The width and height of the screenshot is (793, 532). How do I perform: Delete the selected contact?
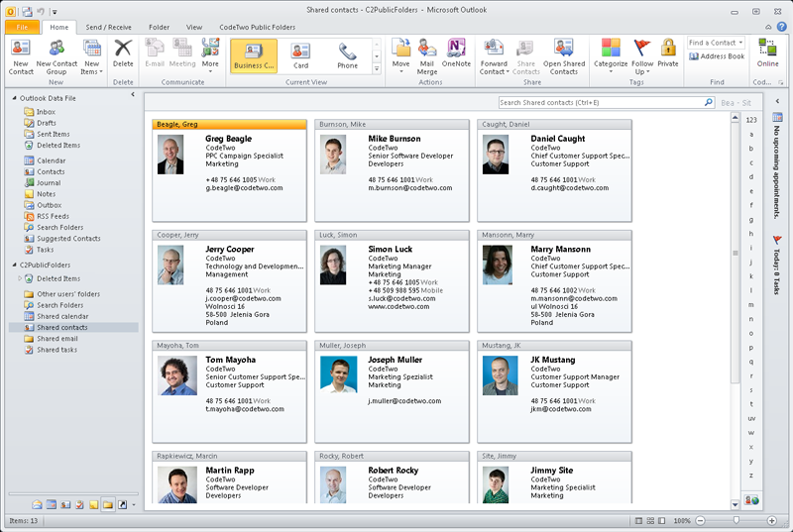123,53
